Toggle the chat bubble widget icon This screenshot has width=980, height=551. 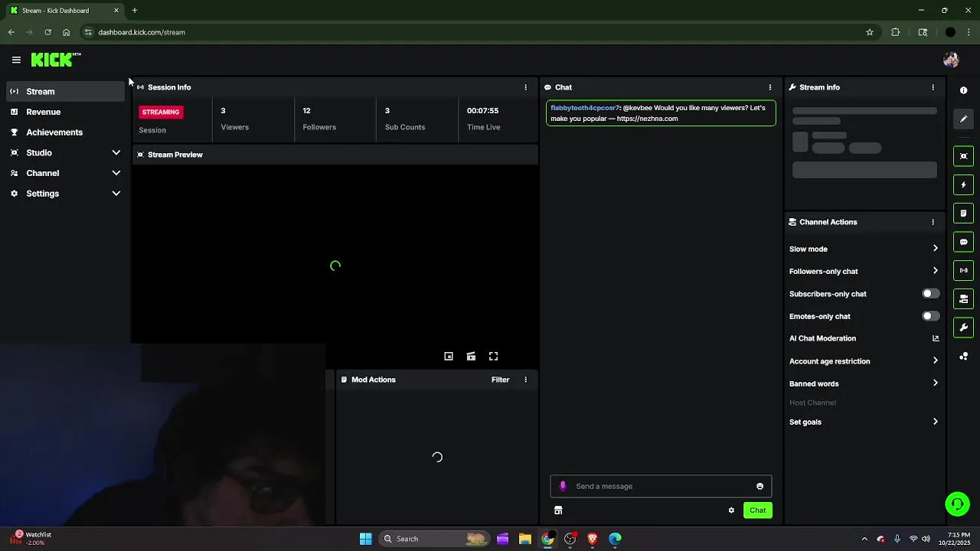coord(963,242)
